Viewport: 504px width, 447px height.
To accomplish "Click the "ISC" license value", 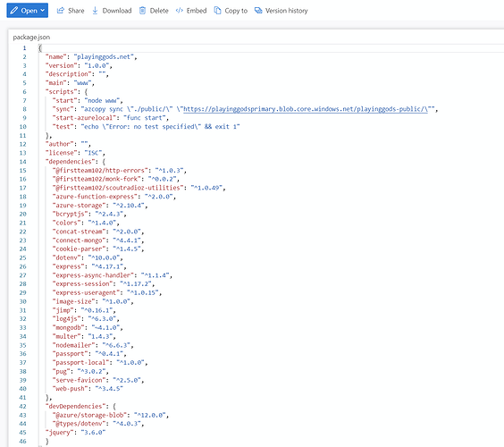I will pos(93,153).
